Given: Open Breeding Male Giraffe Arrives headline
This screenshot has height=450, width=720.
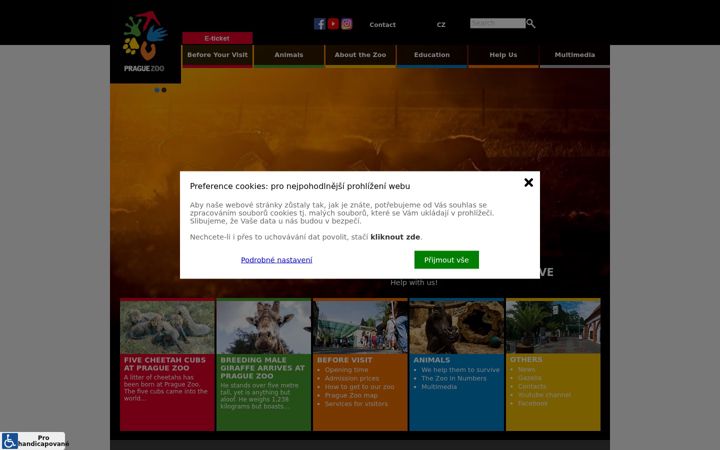Looking at the screenshot, I should 262,368.
